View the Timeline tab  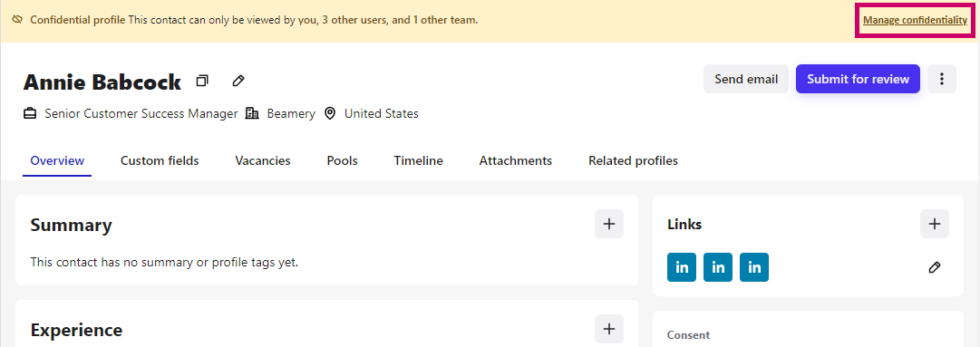click(418, 161)
